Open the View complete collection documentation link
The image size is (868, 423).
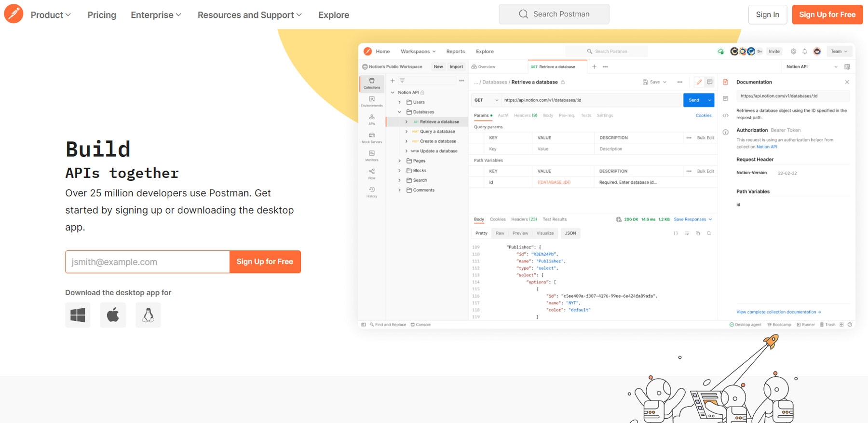click(x=778, y=312)
